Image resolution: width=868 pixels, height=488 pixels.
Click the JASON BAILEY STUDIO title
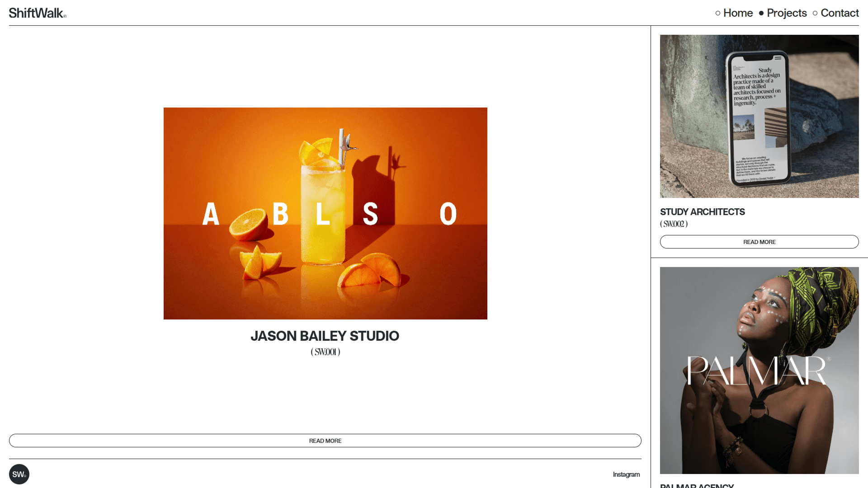pos(325,336)
